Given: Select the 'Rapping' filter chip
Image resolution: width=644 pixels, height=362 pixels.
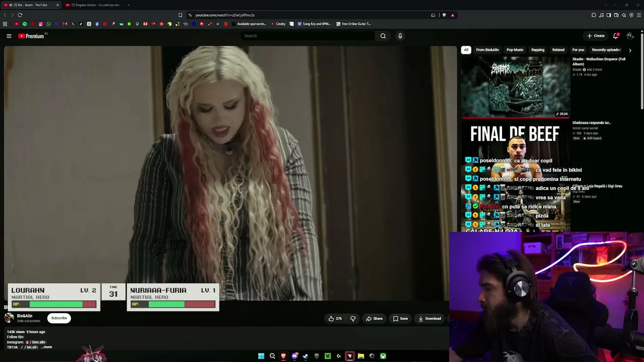Looking at the screenshot, I should click(537, 50).
